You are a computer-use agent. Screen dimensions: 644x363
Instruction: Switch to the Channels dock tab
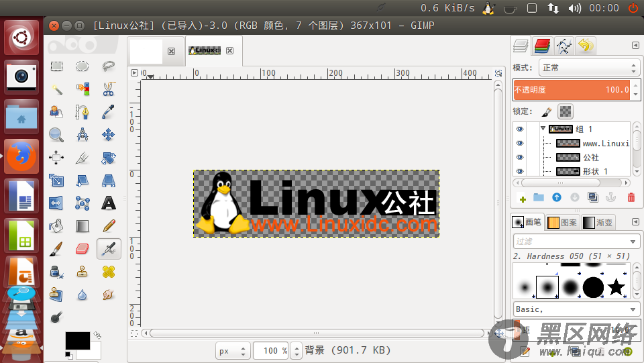(x=542, y=46)
